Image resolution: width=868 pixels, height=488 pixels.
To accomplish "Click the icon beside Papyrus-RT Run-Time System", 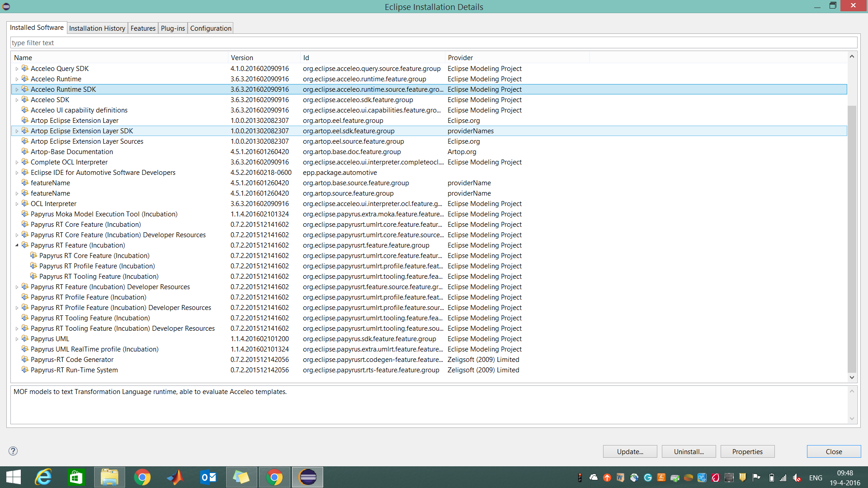I will pyautogui.click(x=25, y=370).
